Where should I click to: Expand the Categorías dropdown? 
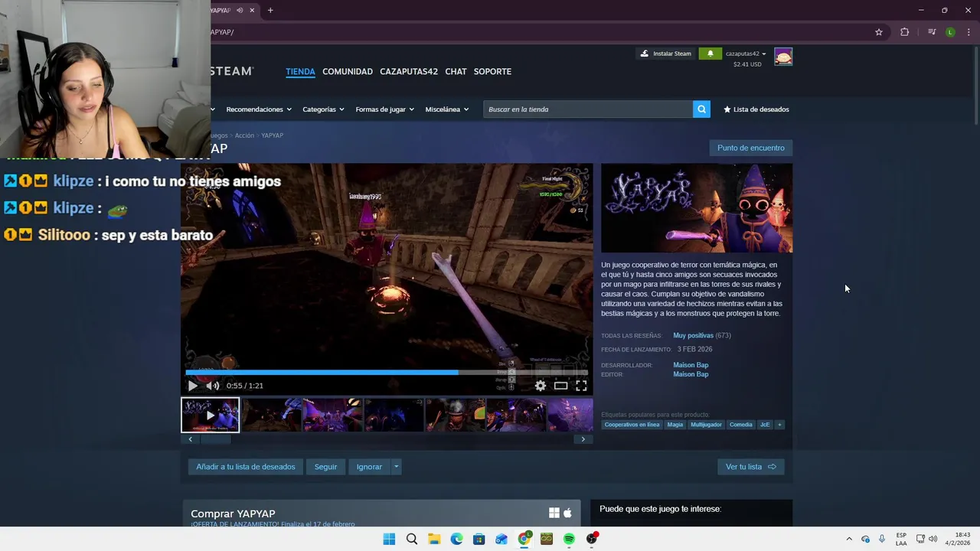[323, 109]
